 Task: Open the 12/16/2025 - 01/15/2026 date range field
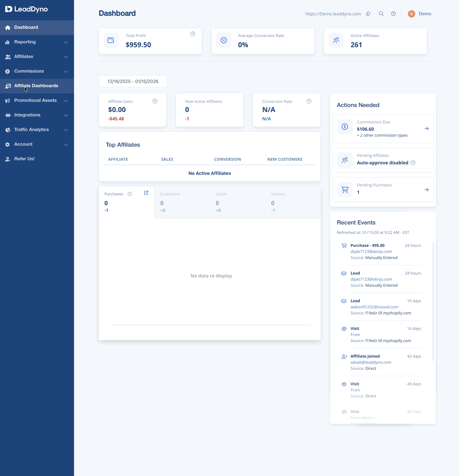(133, 81)
